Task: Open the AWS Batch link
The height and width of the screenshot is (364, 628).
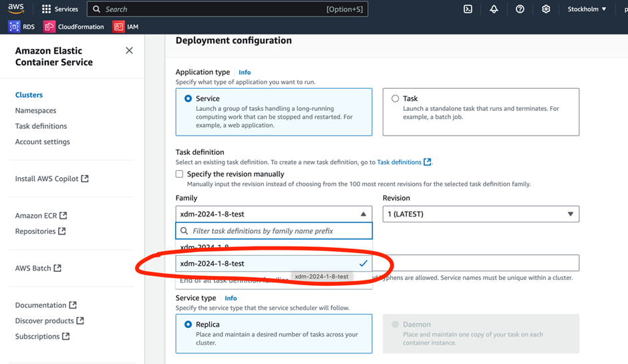Action: coord(33,268)
